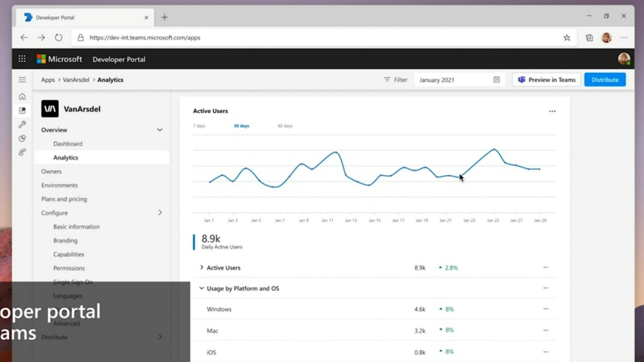Switch chart to 7 days
Image resolution: width=644 pixels, height=362 pixels.
point(199,126)
